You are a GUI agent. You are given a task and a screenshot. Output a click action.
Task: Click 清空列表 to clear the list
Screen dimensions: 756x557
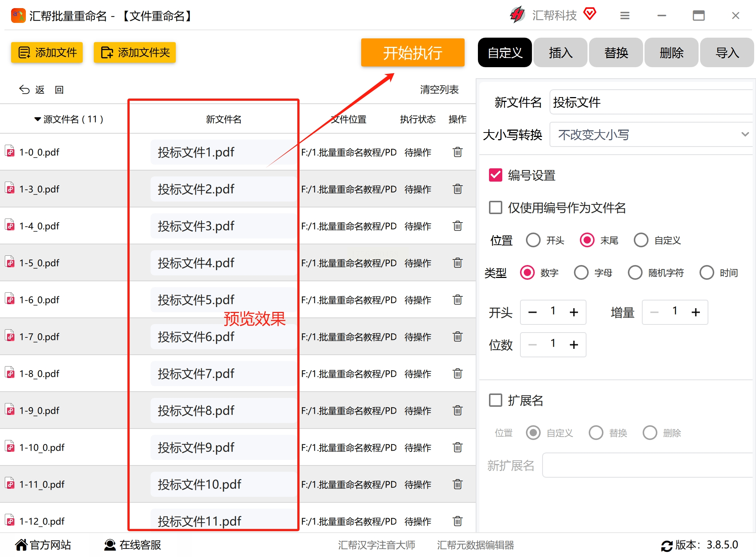pos(439,90)
